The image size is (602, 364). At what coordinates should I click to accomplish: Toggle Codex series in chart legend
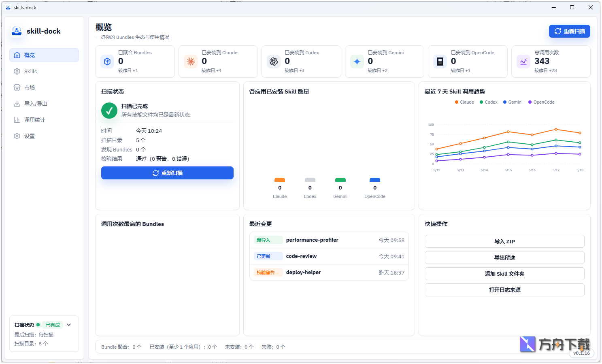pos(489,102)
